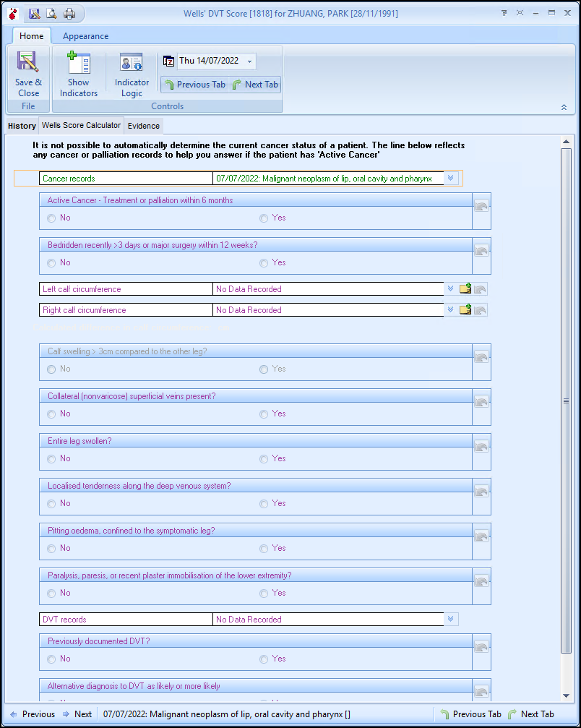Viewport: 581px width, 728px height.
Task: Click the calendar icon beside the date field
Action: click(168, 61)
